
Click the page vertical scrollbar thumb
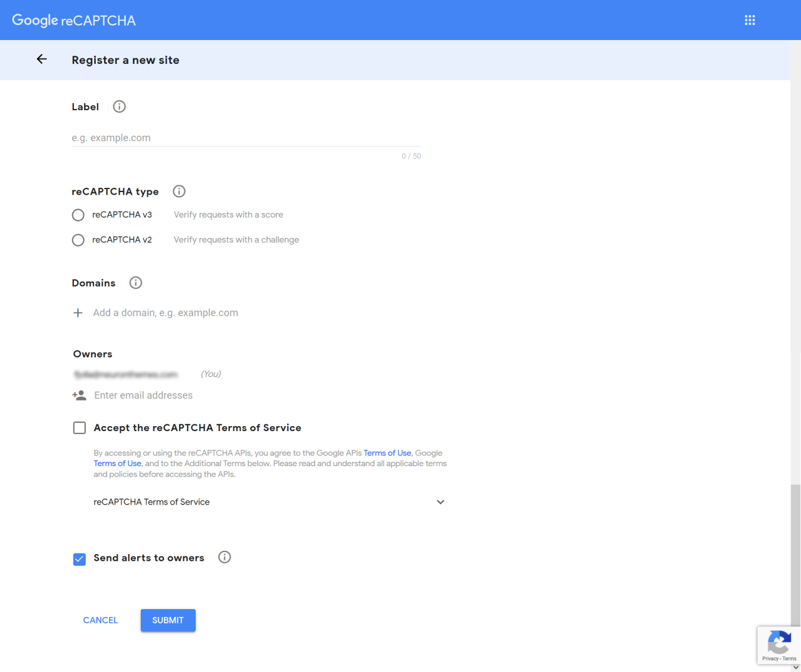click(795, 556)
